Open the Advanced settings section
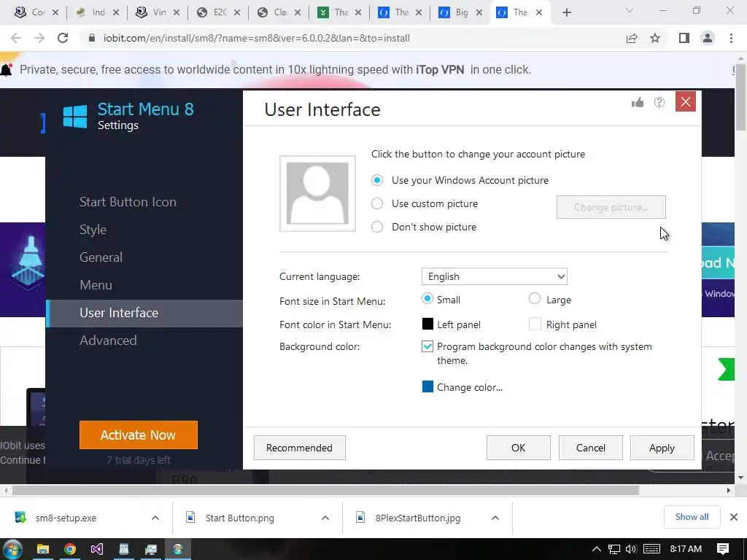Viewport: 747px width, 560px height. click(x=108, y=341)
